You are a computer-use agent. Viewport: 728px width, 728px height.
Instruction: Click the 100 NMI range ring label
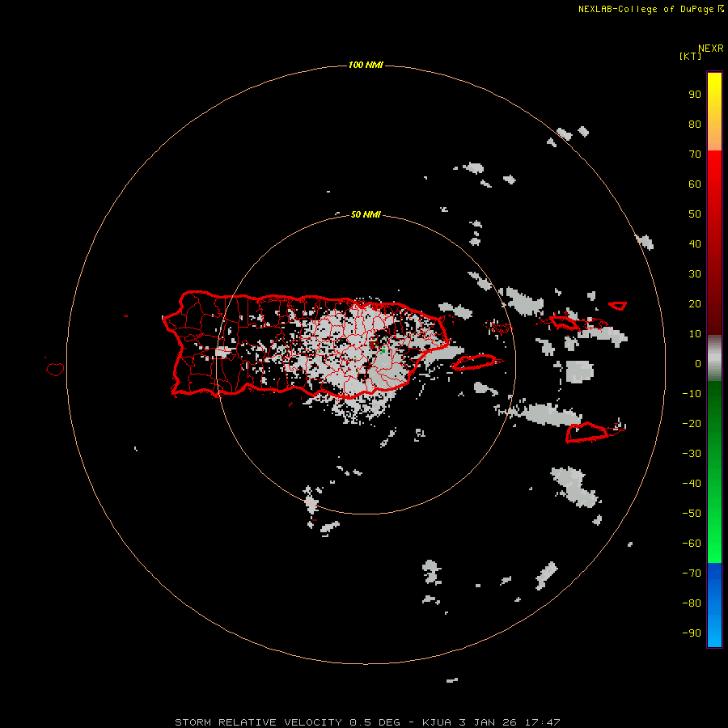pyautogui.click(x=366, y=65)
